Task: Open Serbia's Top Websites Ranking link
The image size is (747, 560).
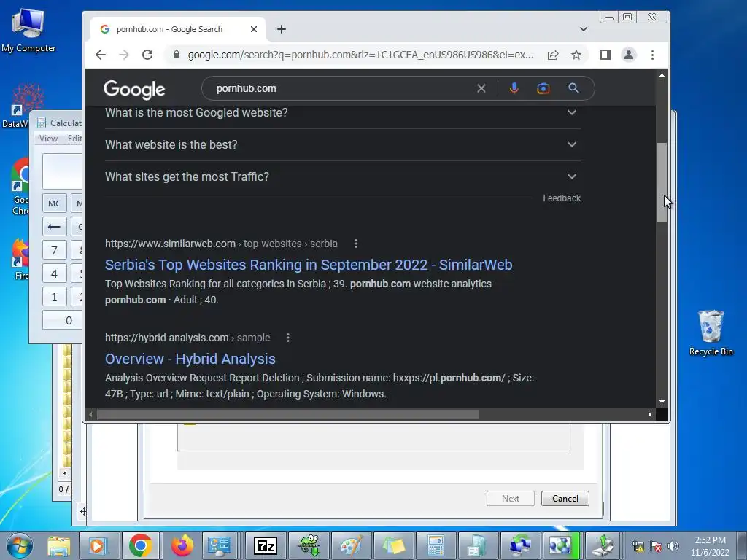Action: pyautogui.click(x=309, y=265)
